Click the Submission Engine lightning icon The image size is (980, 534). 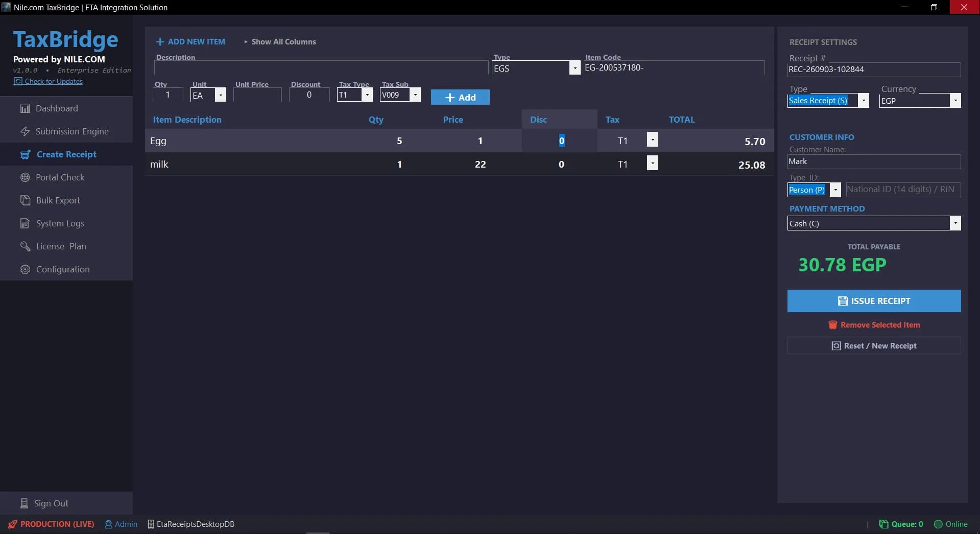(x=25, y=131)
